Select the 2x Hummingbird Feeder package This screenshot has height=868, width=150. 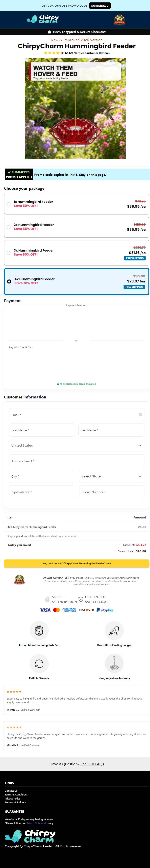[76, 227]
